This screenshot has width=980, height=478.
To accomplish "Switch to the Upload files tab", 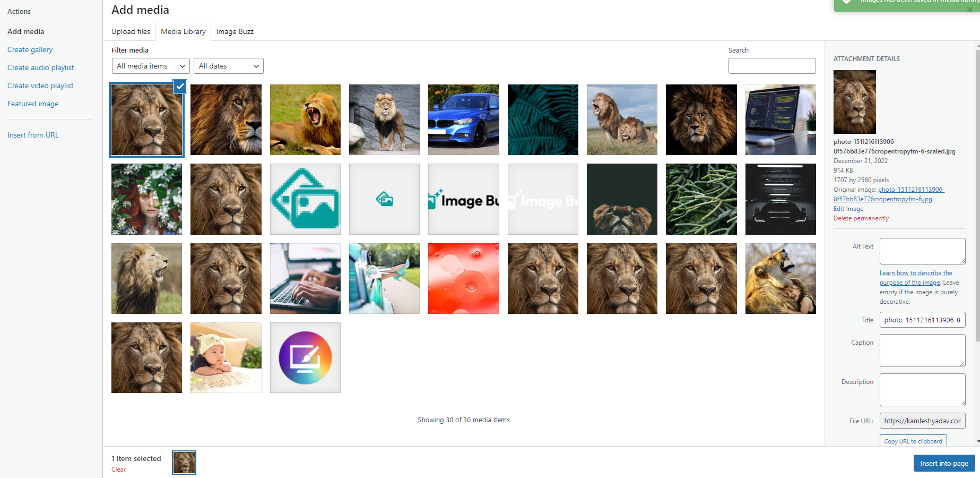I will pyautogui.click(x=131, y=31).
